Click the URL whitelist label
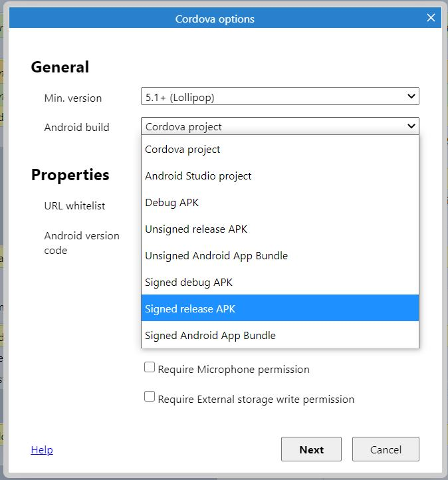The image size is (448, 480). [74, 205]
